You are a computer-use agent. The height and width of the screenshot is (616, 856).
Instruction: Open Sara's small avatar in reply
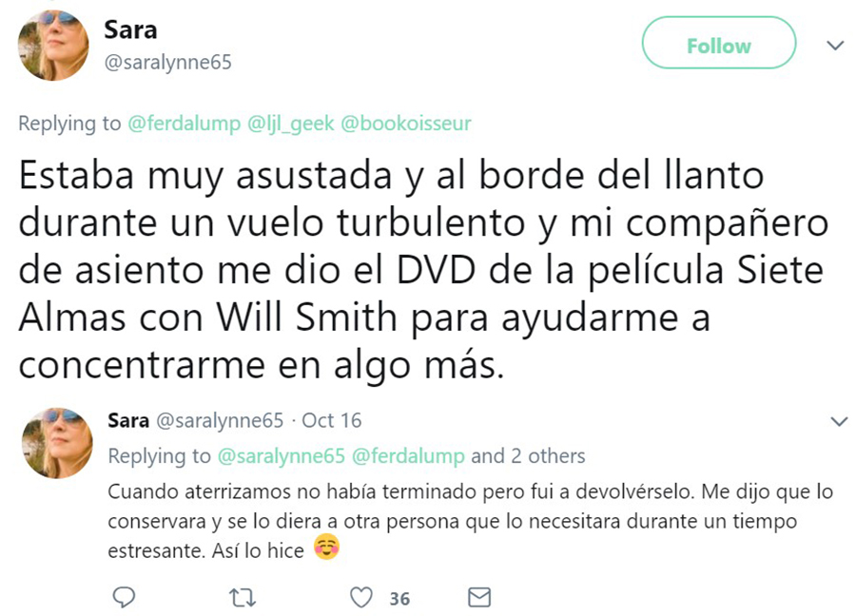57,443
